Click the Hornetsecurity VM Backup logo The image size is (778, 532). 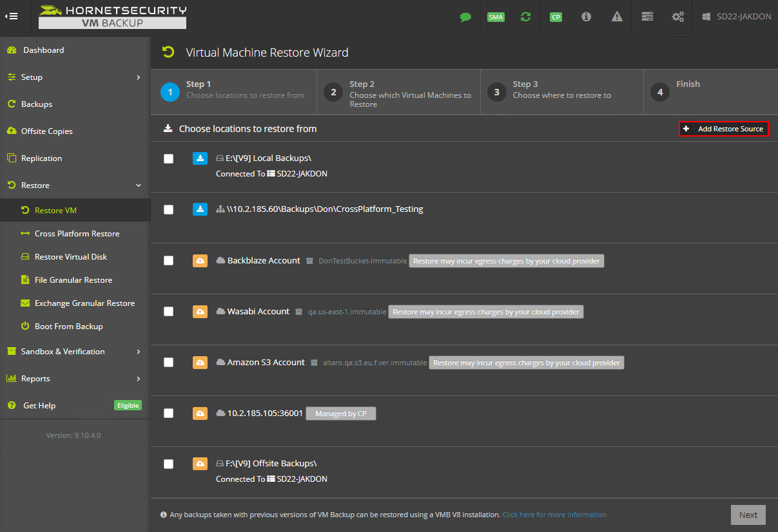click(x=112, y=17)
